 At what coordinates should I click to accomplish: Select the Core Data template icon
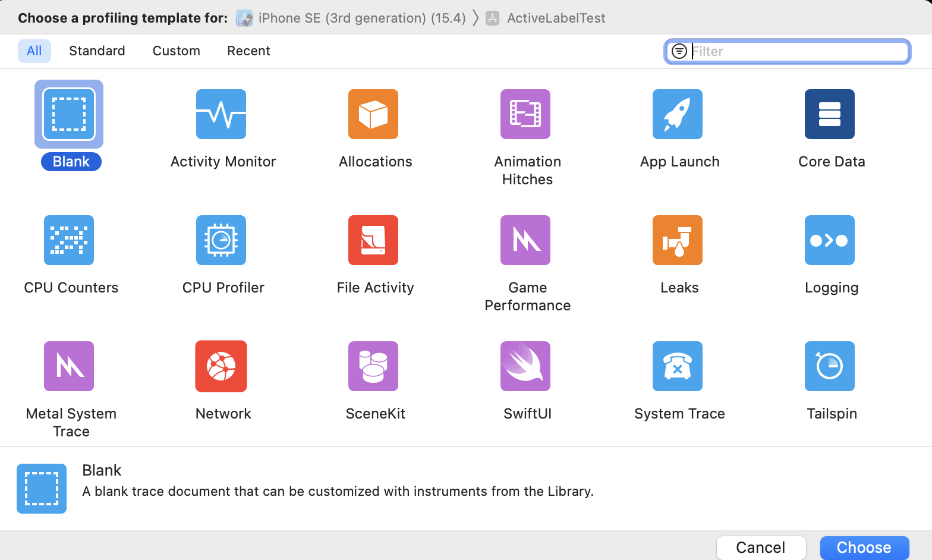coord(830,114)
